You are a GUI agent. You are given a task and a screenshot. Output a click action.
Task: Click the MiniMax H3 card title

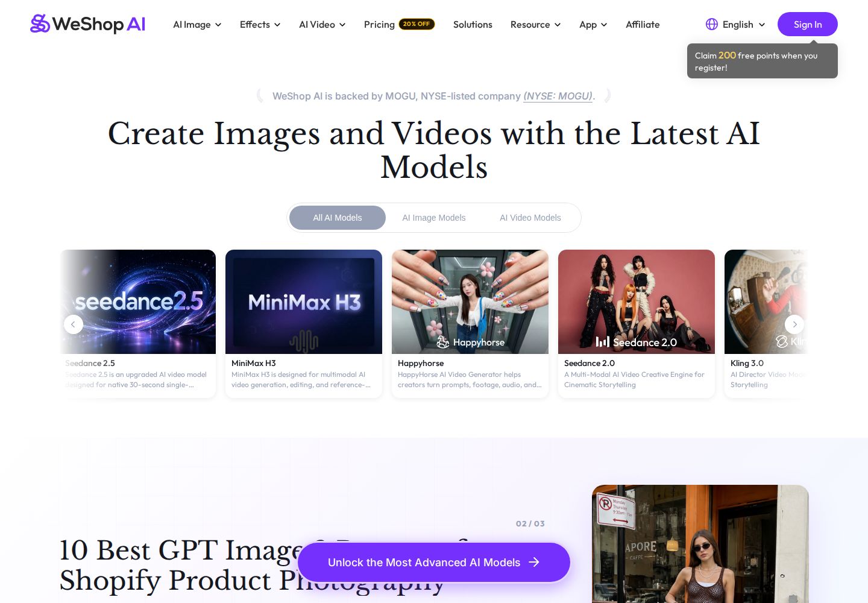click(x=254, y=363)
